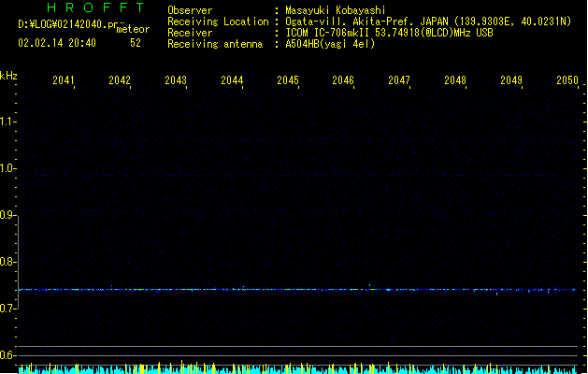Image resolution: width=588 pixels, height=374 pixels.
Task: Click the 2044 time marker
Action: [232, 80]
